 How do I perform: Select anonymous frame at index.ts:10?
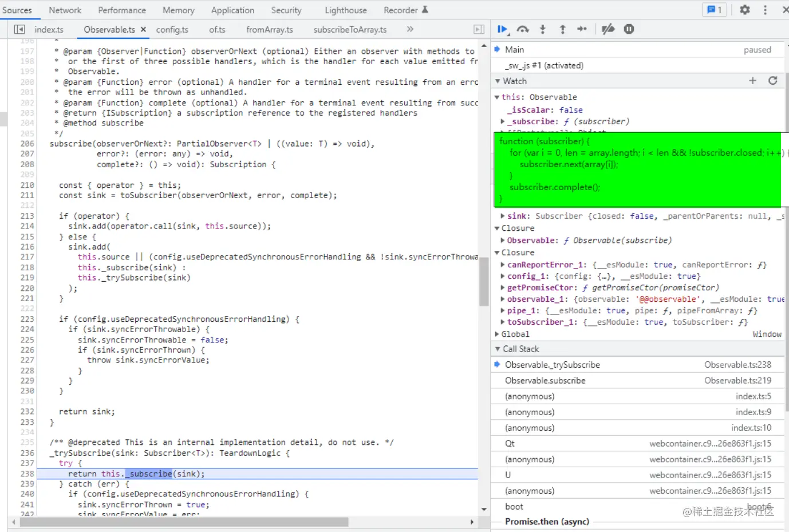637,428
